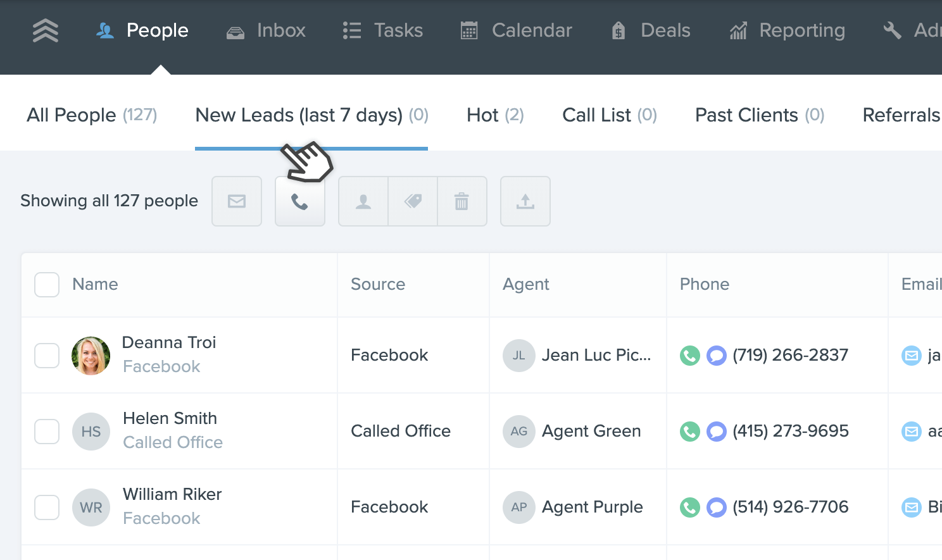
Task: Click the trash delete toolbar icon
Action: [462, 201]
